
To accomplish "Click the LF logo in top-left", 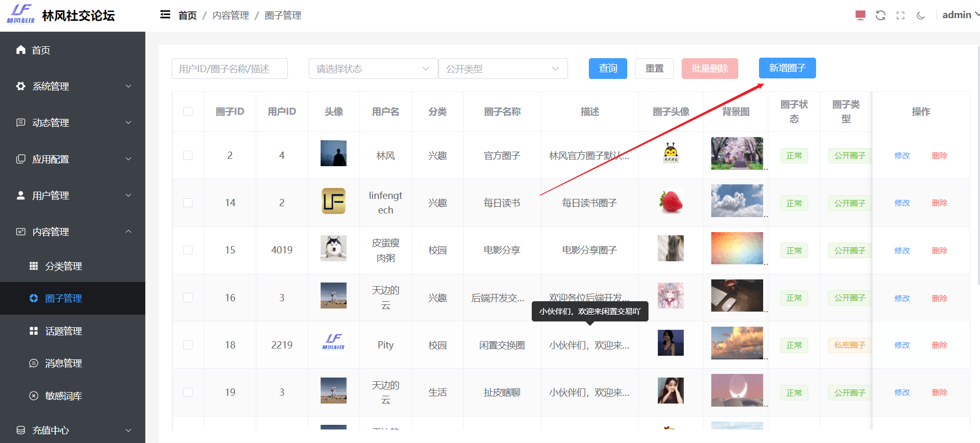I will (21, 14).
